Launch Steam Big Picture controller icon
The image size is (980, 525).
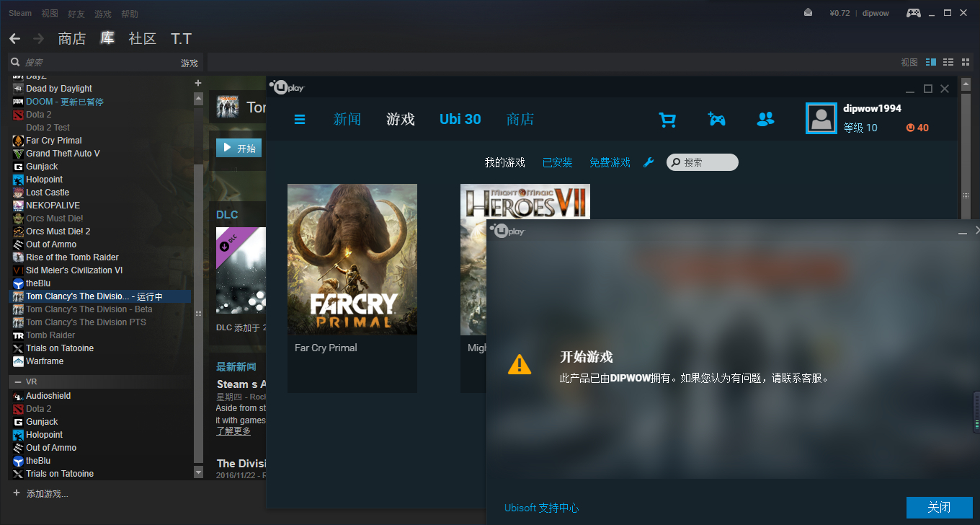[x=913, y=12]
